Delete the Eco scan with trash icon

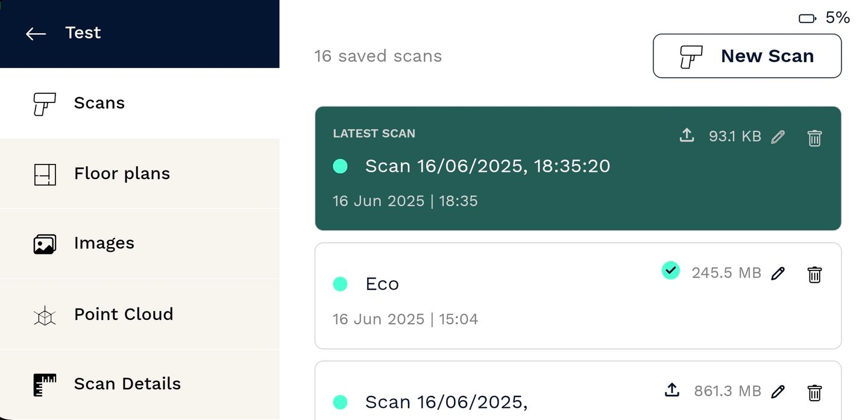(814, 274)
